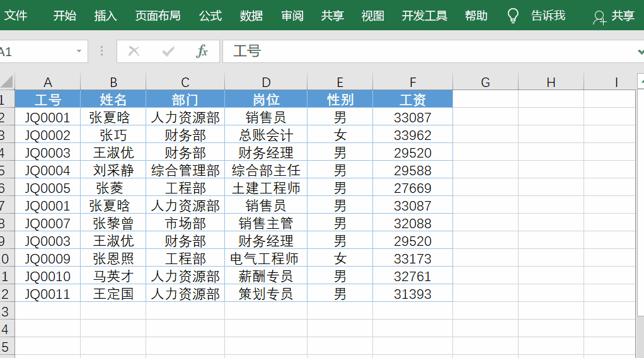Select column C header
The height and width of the screenshot is (358, 644).
(x=185, y=82)
